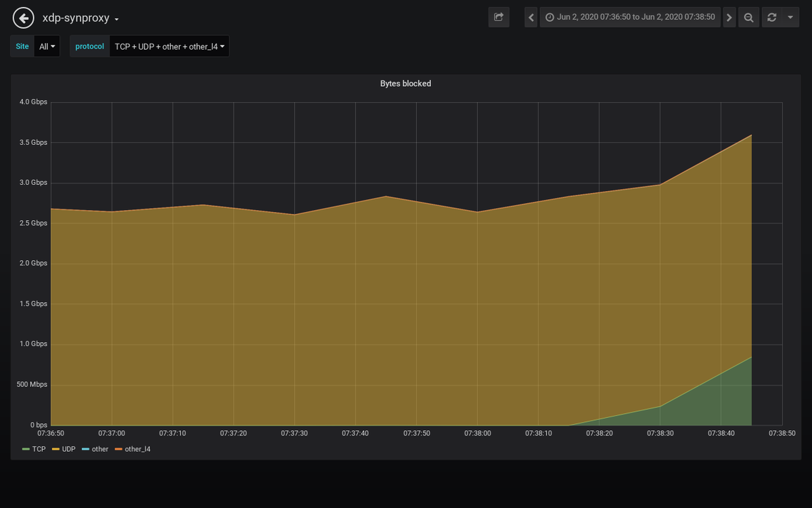Shift time range backward with the left chevron
812x508 pixels.
[x=531, y=17]
